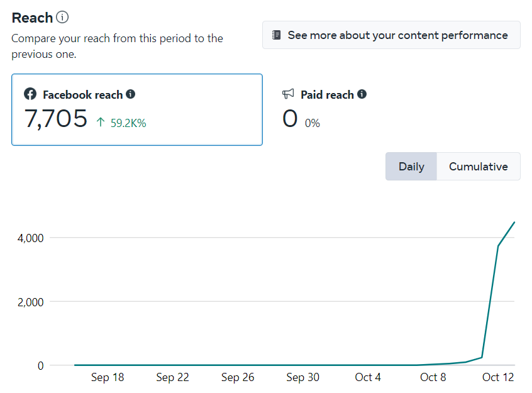Click the notebook icon in content performance button

point(277,35)
